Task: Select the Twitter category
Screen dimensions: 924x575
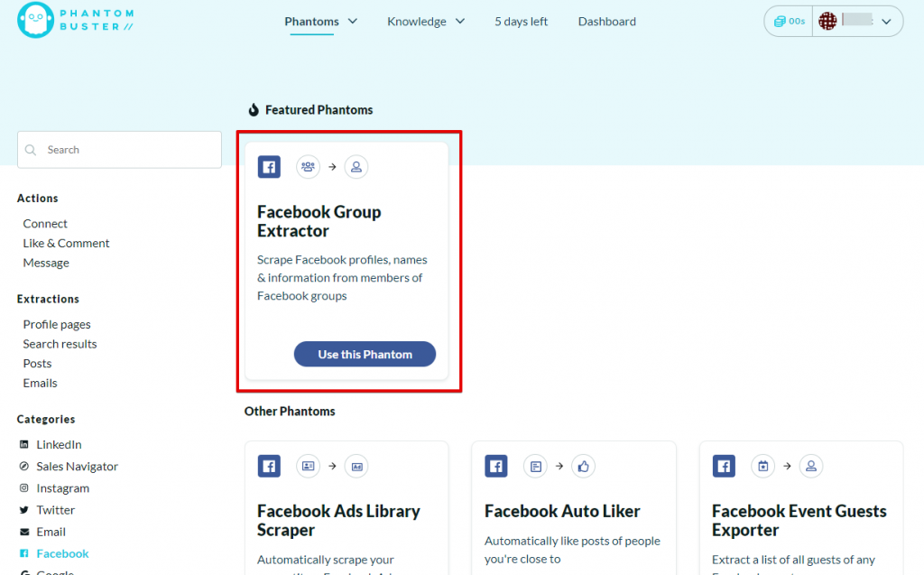Action: click(x=55, y=509)
